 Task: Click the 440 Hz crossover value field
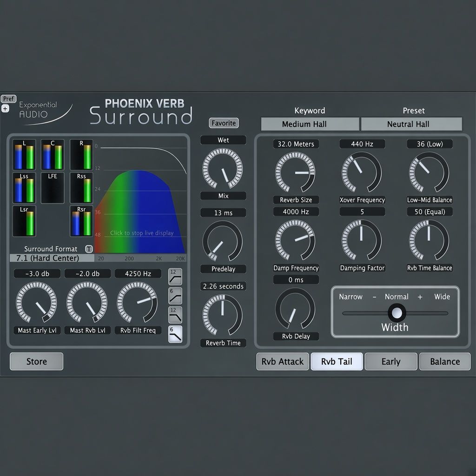click(362, 144)
